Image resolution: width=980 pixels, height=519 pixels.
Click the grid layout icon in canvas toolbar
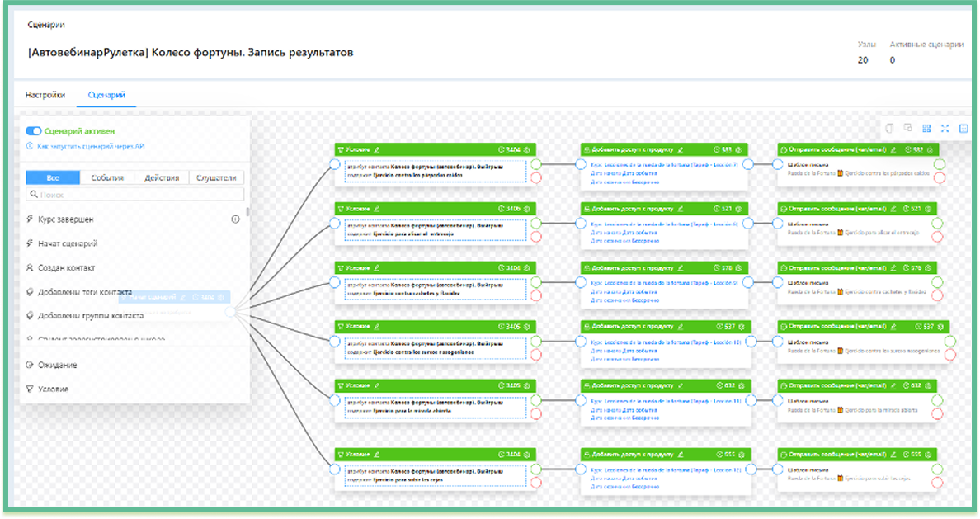(926, 128)
